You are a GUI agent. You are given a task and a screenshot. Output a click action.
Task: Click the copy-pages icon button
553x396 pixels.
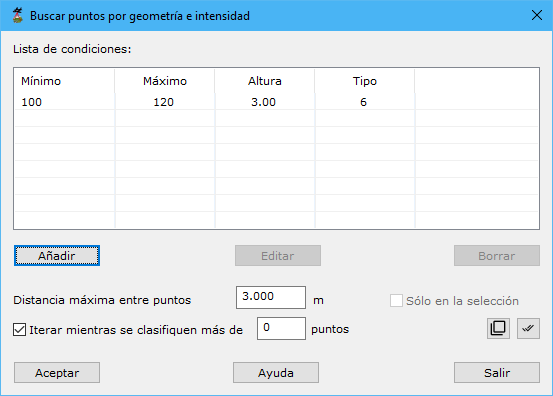[x=498, y=328]
